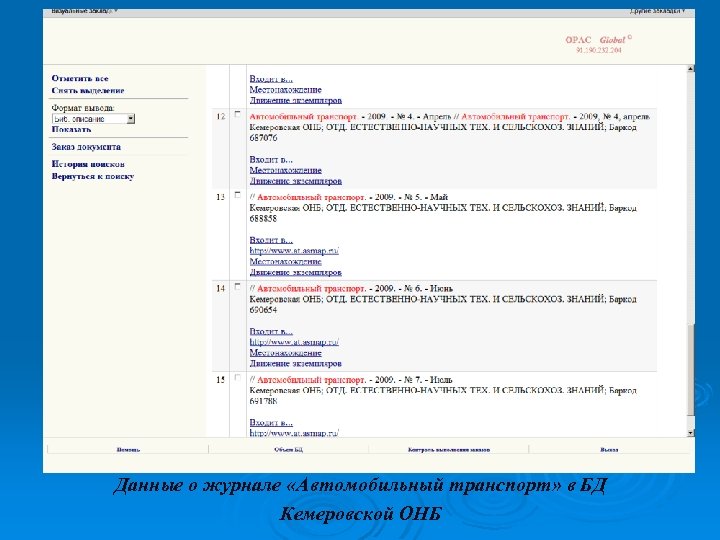
Task: Click the results scrollbar thumb
Action: click(x=691, y=370)
